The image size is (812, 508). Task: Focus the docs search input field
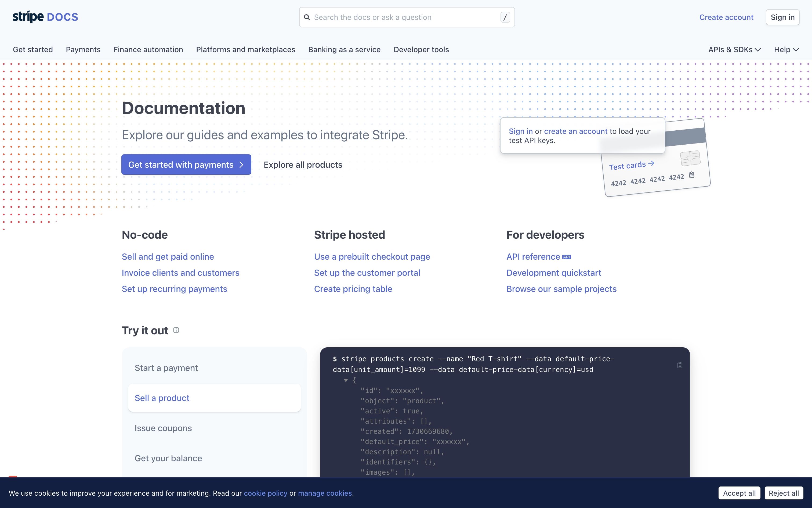pos(407,17)
